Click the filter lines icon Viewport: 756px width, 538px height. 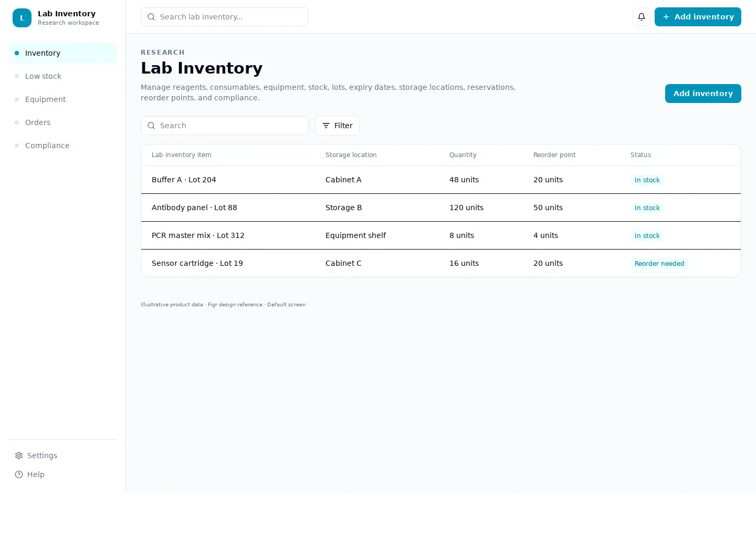pyautogui.click(x=326, y=126)
